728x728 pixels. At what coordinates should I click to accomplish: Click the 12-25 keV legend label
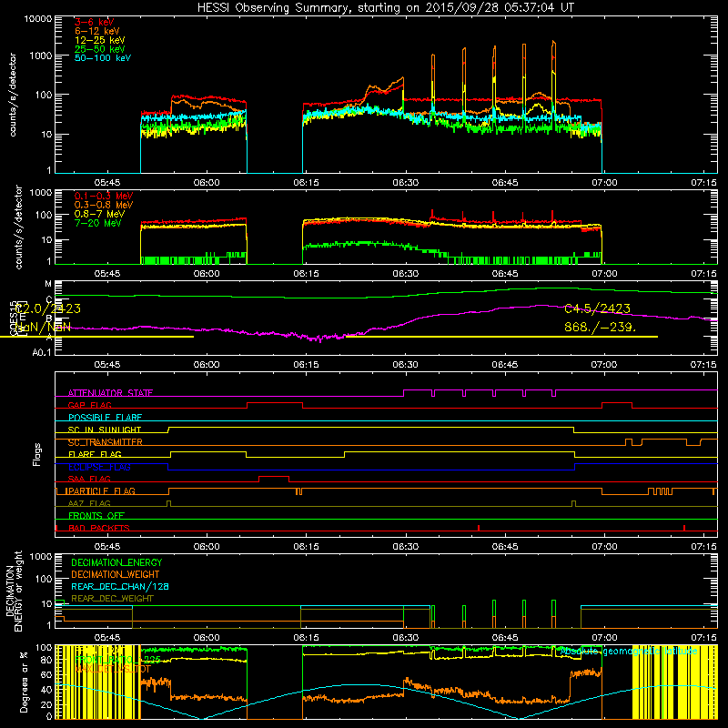tap(100, 40)
